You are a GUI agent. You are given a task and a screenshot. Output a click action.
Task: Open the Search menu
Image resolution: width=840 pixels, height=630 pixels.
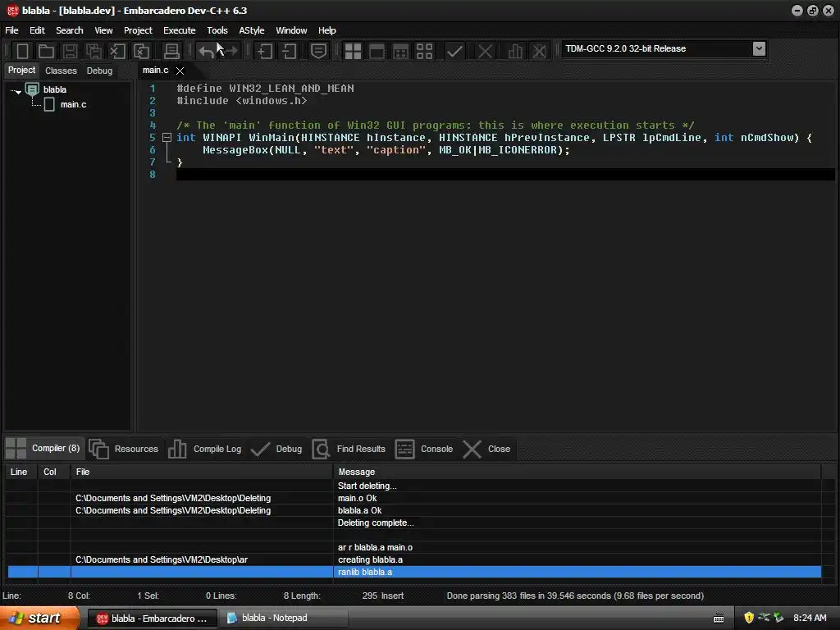point(70,30)
